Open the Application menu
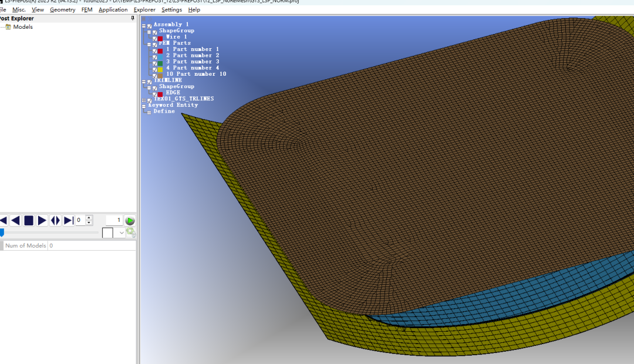The image size is (634, 364). [x=113, y=10]
